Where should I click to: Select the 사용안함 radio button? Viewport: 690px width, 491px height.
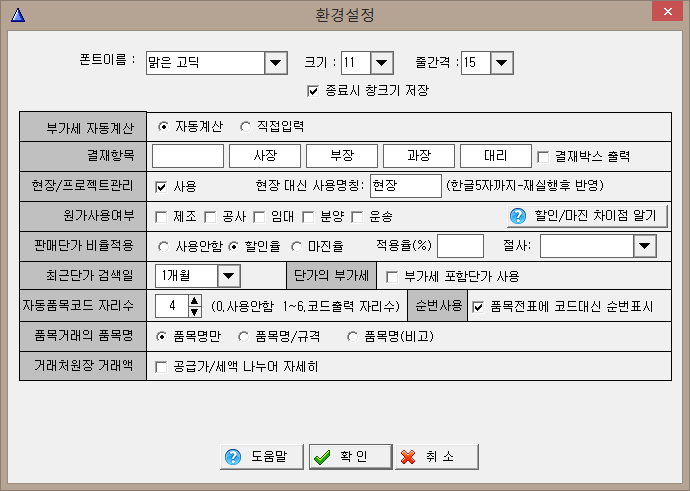[x=163, y=247]
